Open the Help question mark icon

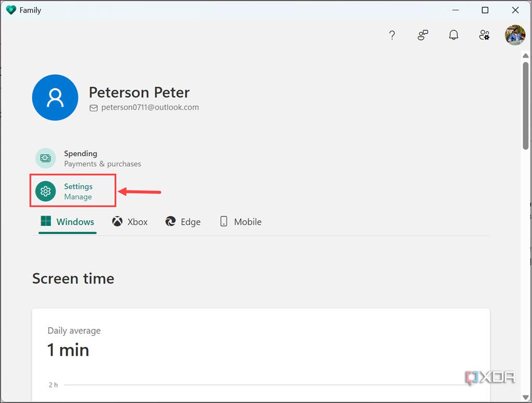click(392, 35)
